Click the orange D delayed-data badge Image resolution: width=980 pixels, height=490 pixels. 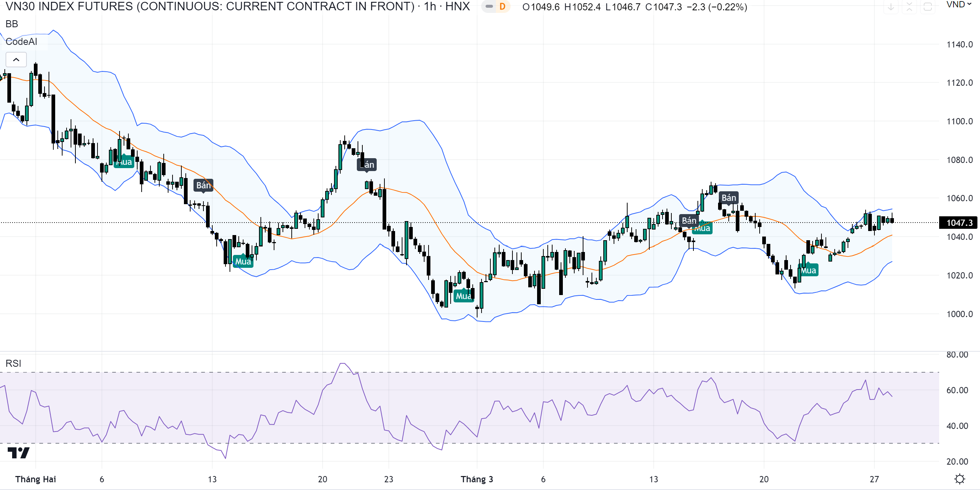coord(502,7)
